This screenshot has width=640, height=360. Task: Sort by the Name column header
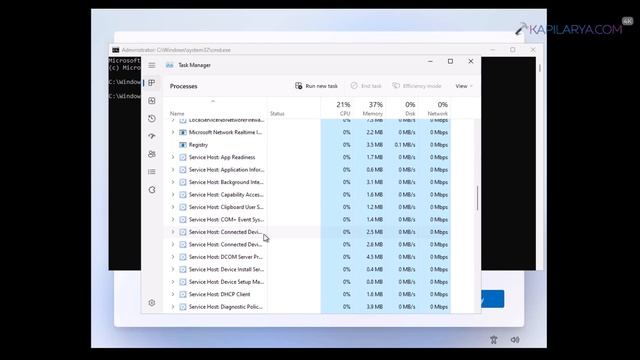tap(177, 113)
